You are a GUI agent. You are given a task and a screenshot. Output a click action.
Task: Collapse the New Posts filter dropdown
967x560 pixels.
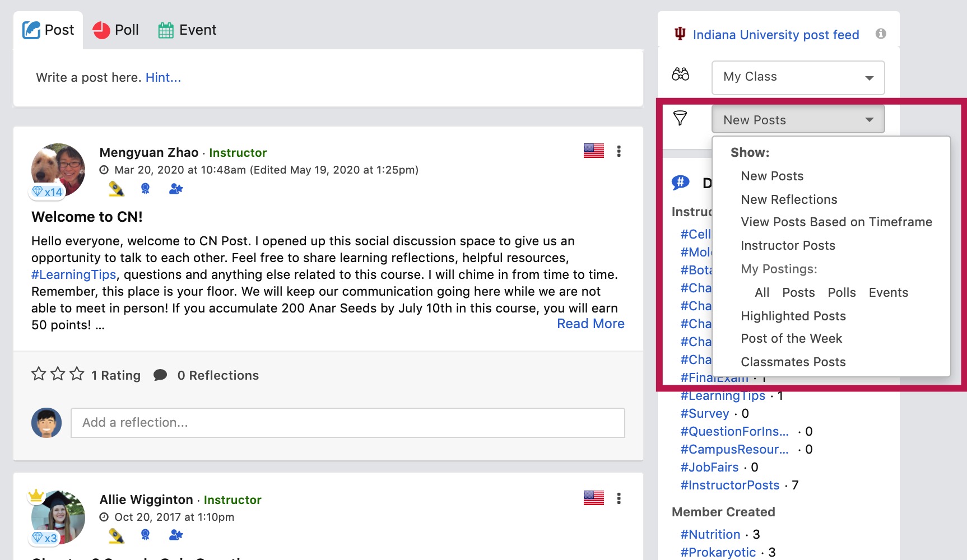point(798,119)
